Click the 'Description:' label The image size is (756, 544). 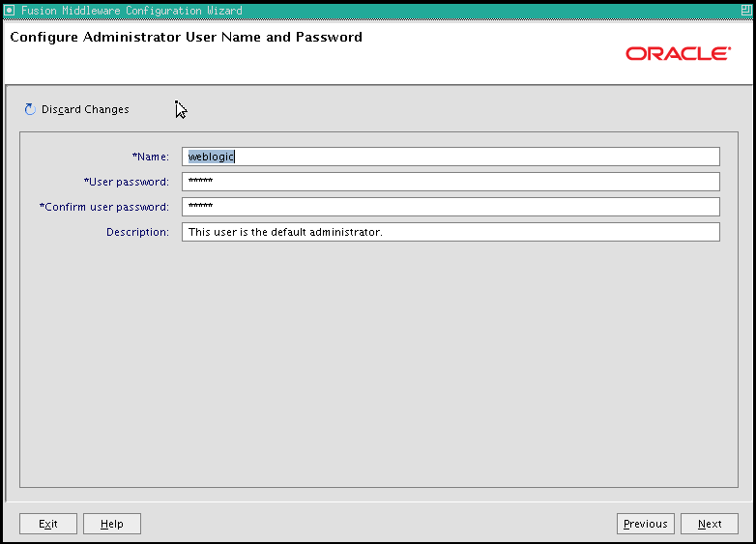click(x=138, y=232)
